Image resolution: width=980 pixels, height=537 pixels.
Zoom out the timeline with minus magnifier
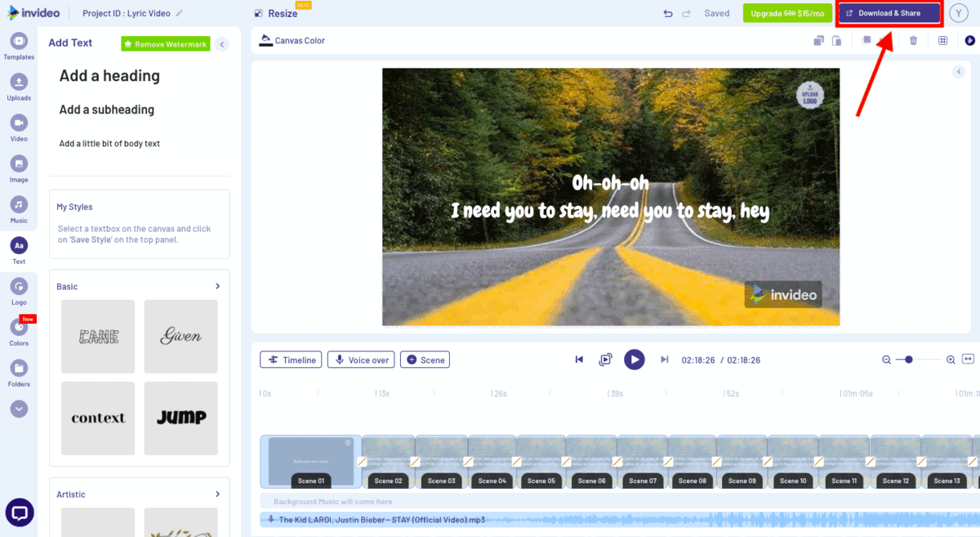886,360
